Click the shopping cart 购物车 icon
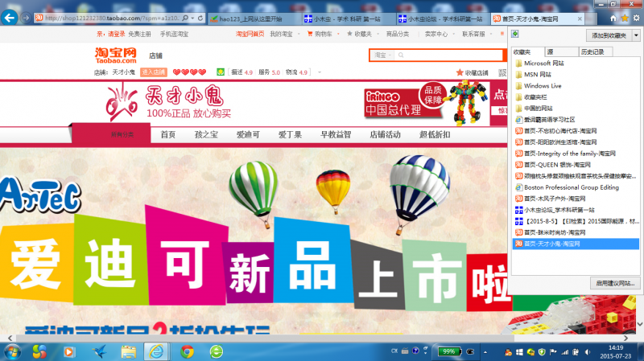644x361 pixels. click(x=310, y=34)
